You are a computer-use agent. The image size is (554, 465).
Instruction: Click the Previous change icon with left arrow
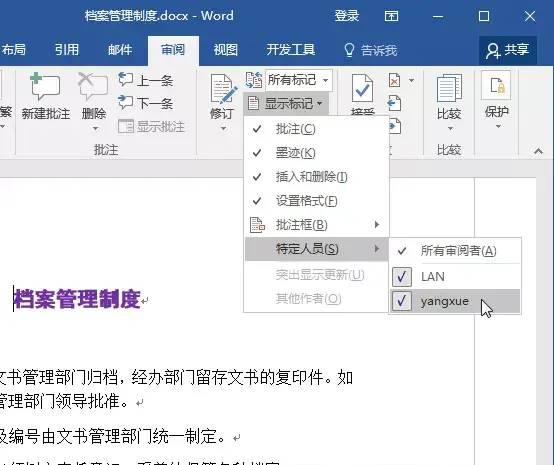tap(394, 103)
